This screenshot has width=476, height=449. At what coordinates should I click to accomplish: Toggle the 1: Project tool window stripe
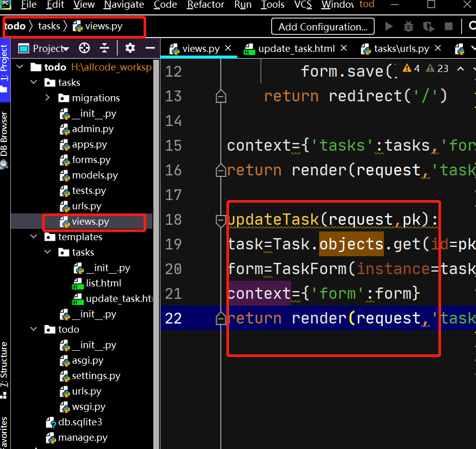(x=5, y=70)
